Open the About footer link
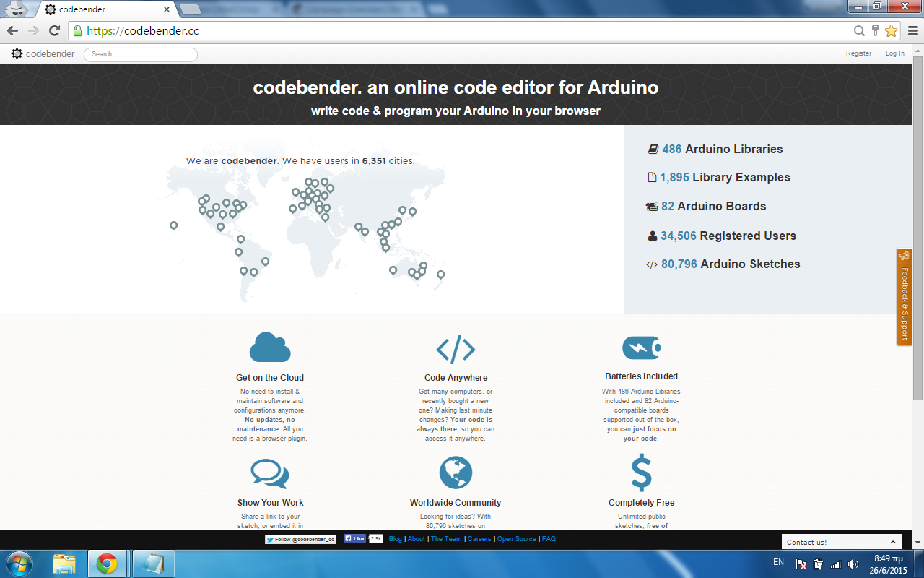 click(417, 539)
